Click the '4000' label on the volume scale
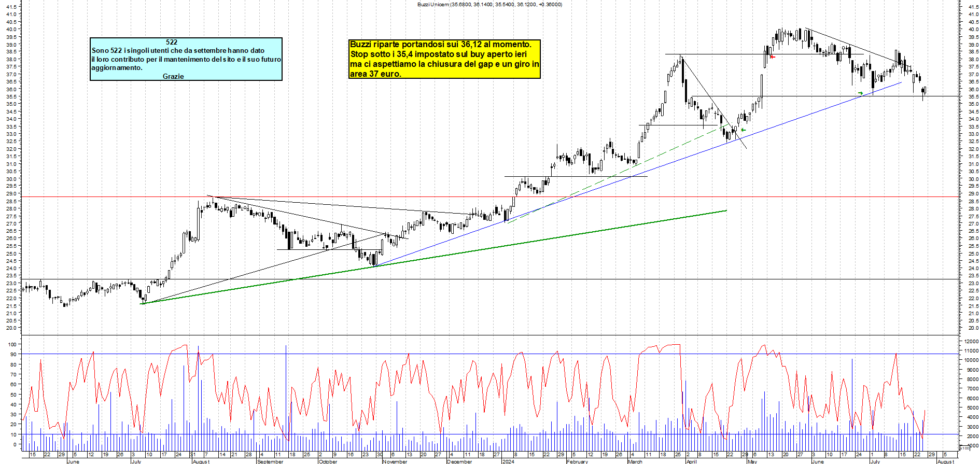 pyautogui.click(x=972, y=417)
